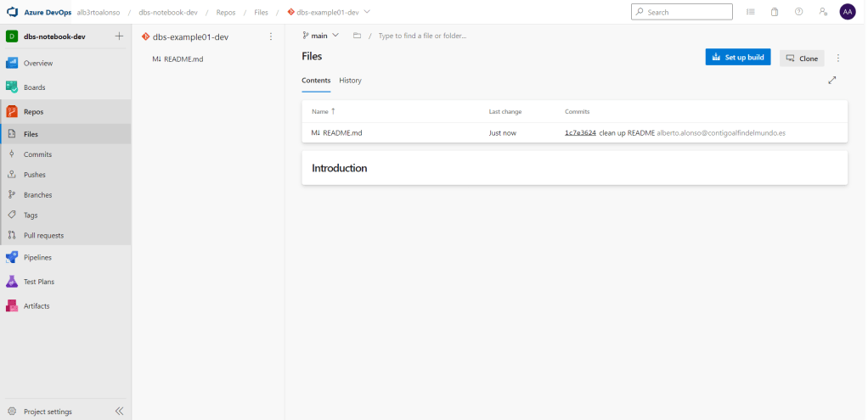The height and width of the screenshot is (420, 868).
Task: Toggle full screen view with expand icon
Action: point(831,81)
